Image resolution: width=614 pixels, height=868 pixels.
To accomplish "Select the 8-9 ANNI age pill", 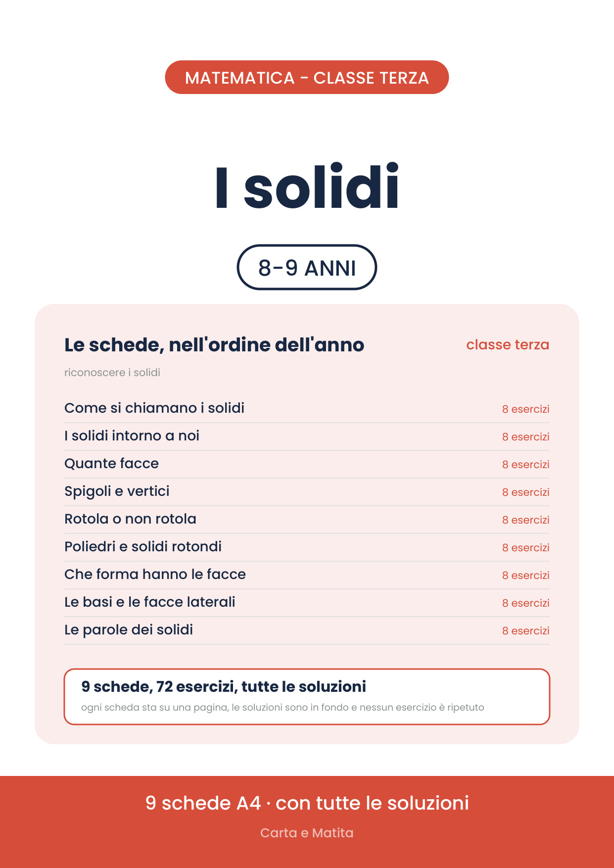I will click(x=307, y=267).
